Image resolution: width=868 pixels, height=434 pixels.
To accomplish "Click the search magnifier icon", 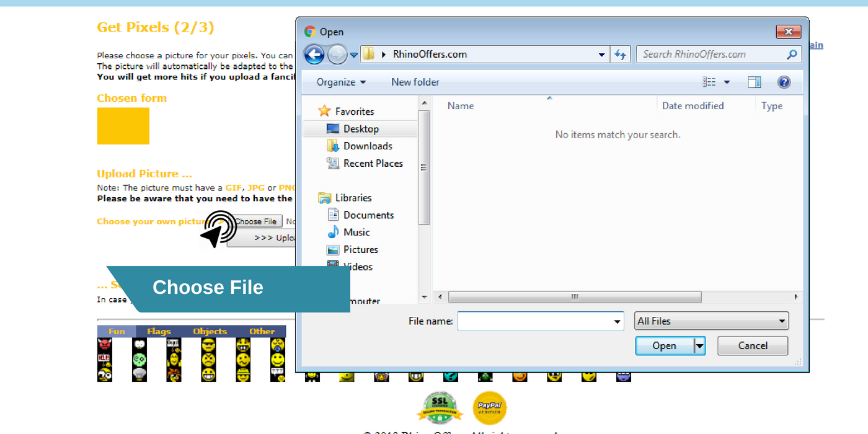I will point(792,55).
